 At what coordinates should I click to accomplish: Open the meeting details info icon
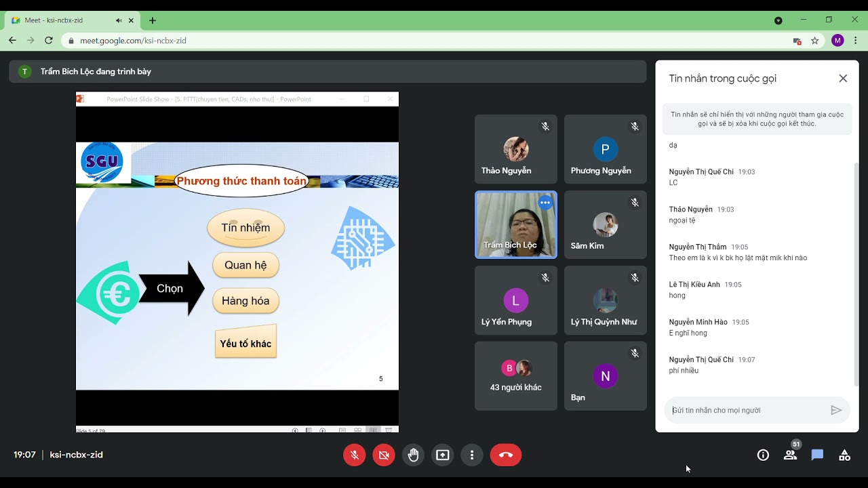pyautogui.click(x=763, y=455)
